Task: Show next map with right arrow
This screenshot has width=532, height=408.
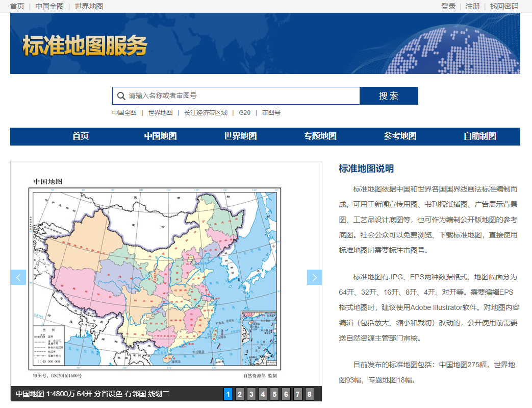Action: [x=314, y=277]
